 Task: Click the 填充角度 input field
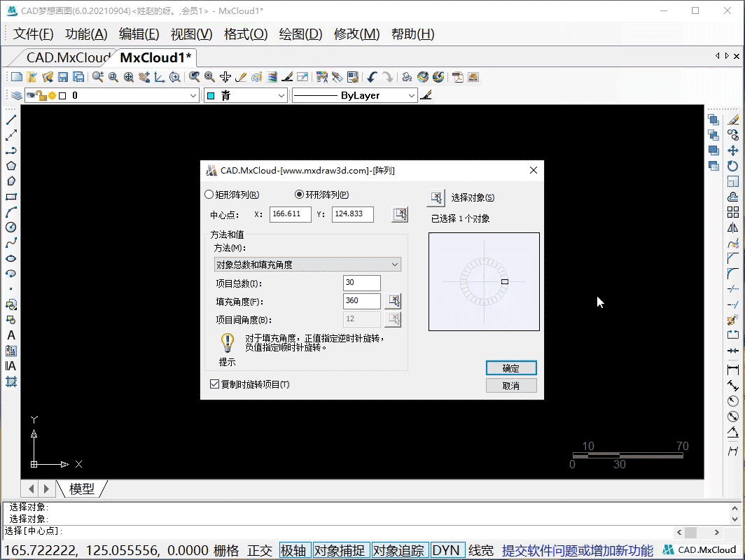[361, 301]
